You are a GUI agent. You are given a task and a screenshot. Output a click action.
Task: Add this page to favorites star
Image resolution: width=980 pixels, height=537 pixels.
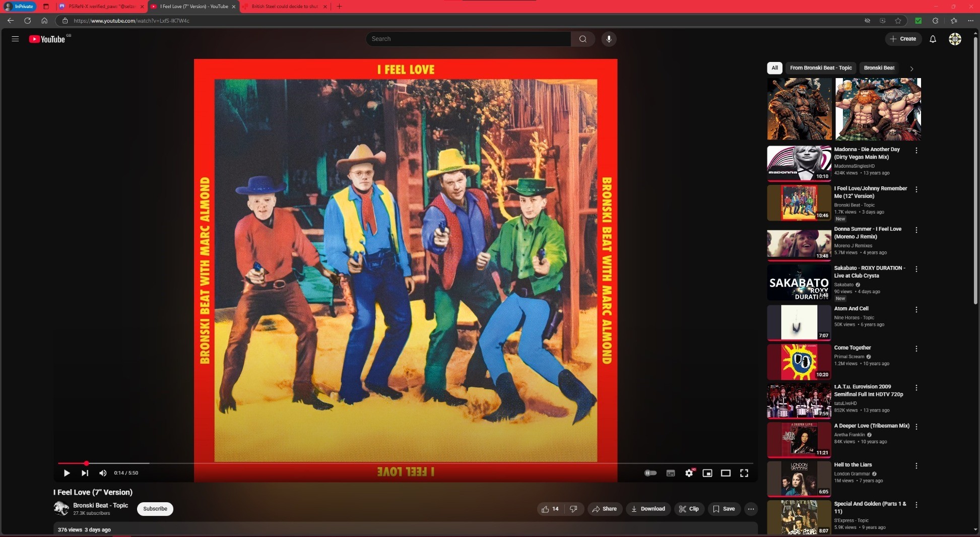[x=898, y=21]
